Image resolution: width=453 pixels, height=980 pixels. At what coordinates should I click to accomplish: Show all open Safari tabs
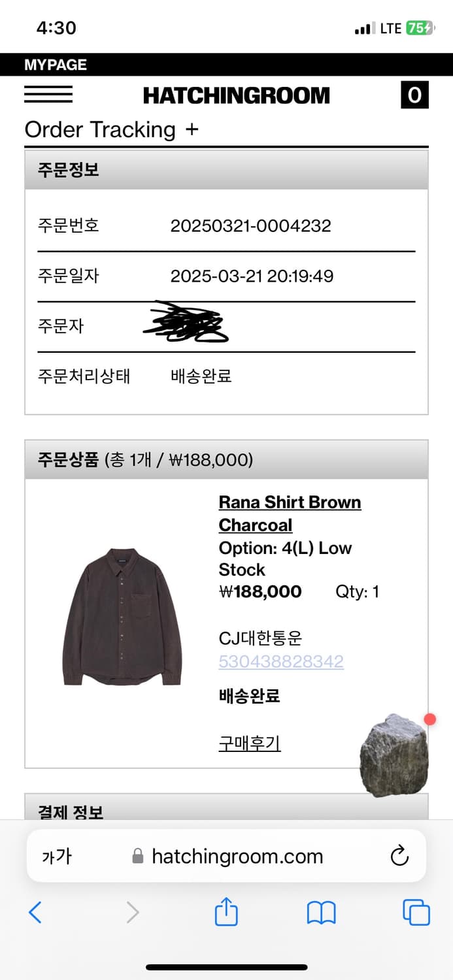[416, 912]
